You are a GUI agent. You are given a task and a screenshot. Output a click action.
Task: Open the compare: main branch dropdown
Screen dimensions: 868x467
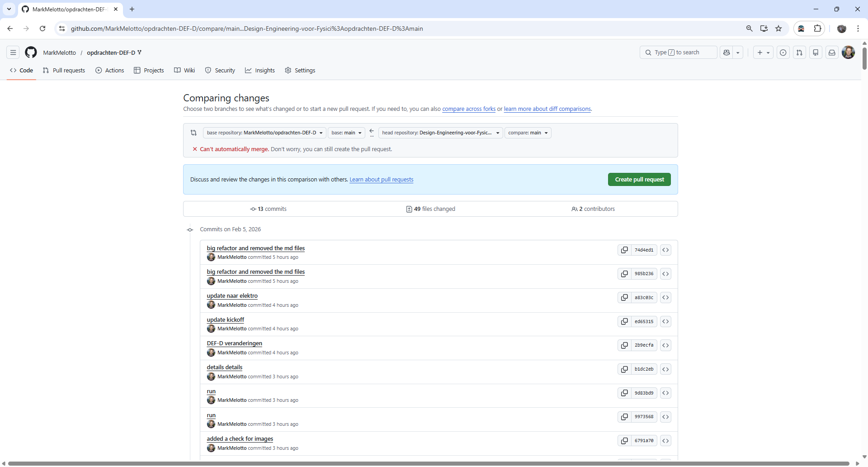528,133
